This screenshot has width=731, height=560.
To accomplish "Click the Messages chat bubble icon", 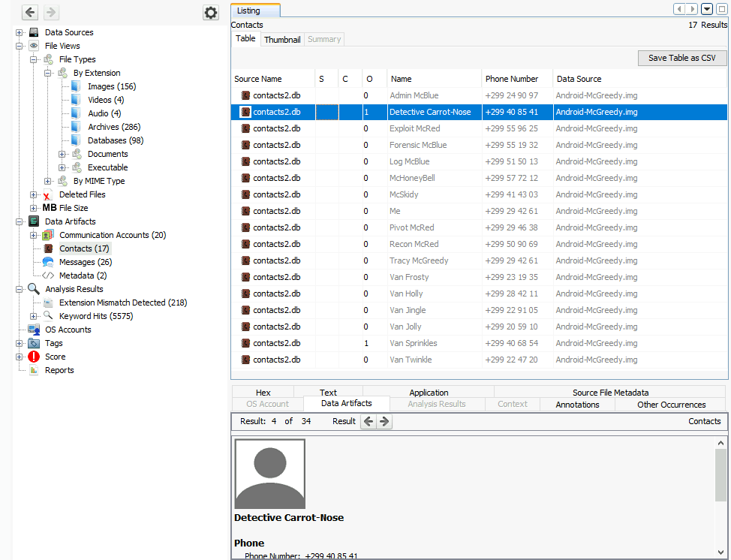I will point(48,262).
